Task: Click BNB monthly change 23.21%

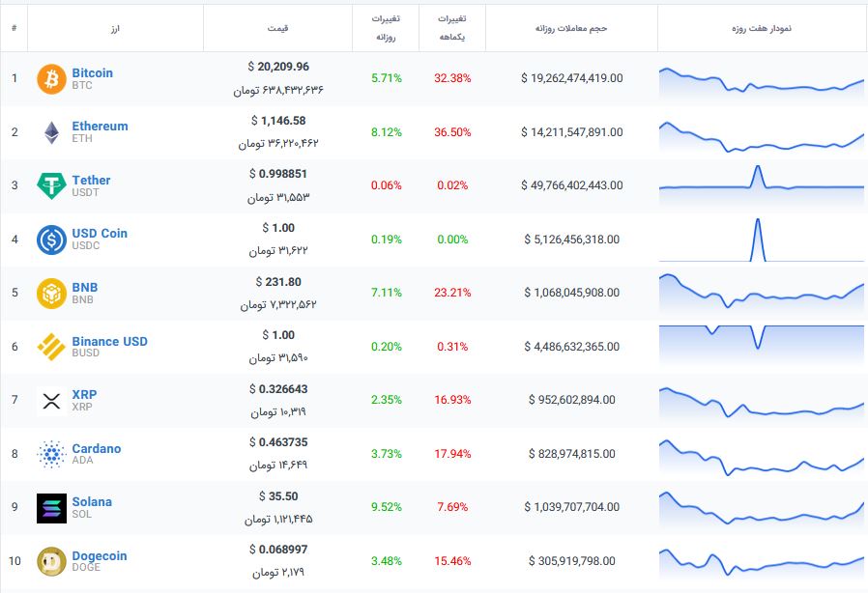Action: [x=452, y=293]
